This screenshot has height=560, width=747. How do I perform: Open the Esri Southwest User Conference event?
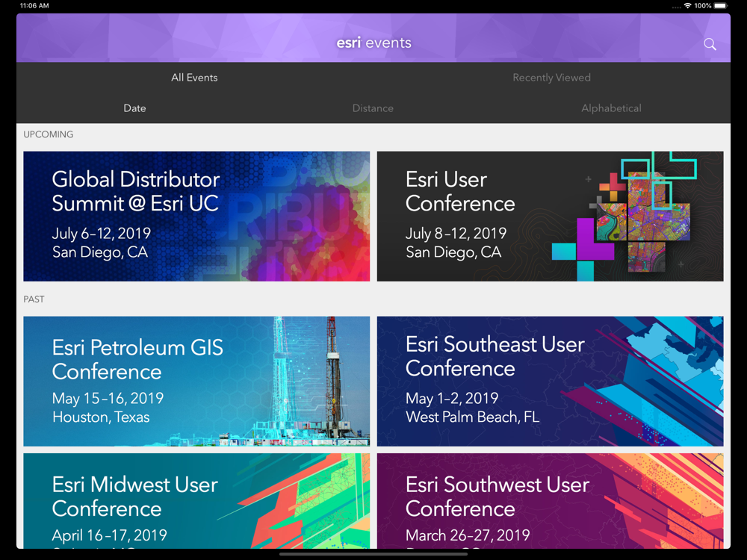point(550,500)
